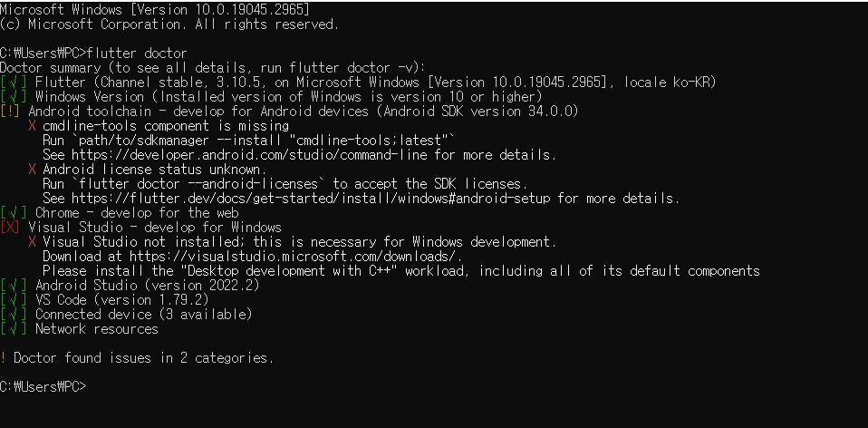Screen dimensions: 868x428
Task: Click the green checkmark beside Connected device
Action: tap(14, 314)
